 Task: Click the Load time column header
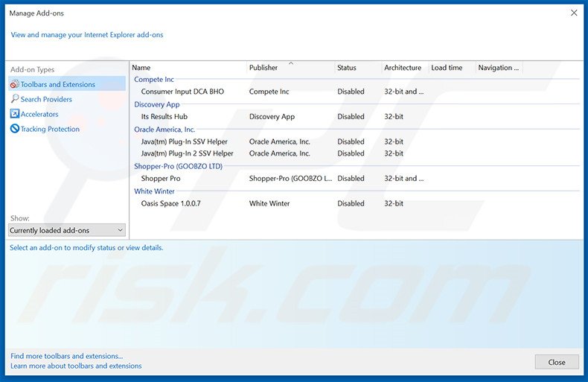pyautogui.click(x=452, y=68)
